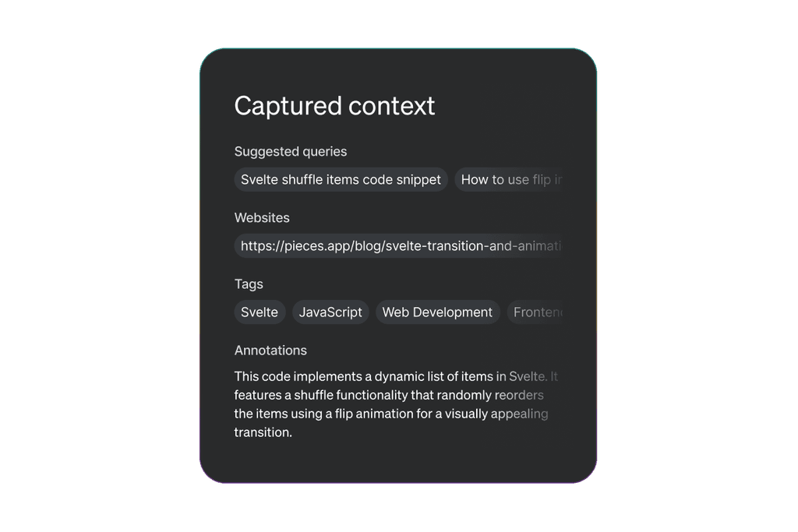Click the Annotations section header
Image resolution: width=798 pixels, height=532 pixels.
point(270,350)
